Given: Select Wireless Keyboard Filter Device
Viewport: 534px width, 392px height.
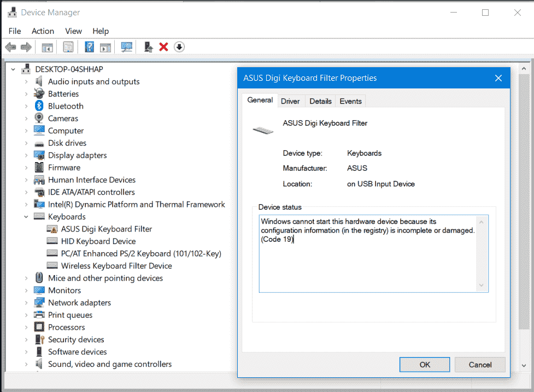Looking at the screenshot, I should 116,266.
